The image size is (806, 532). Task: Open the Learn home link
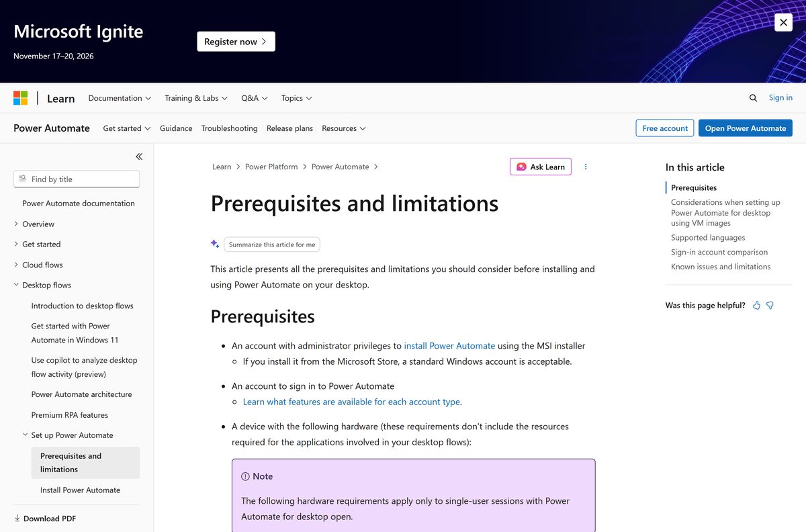(60, 98)
